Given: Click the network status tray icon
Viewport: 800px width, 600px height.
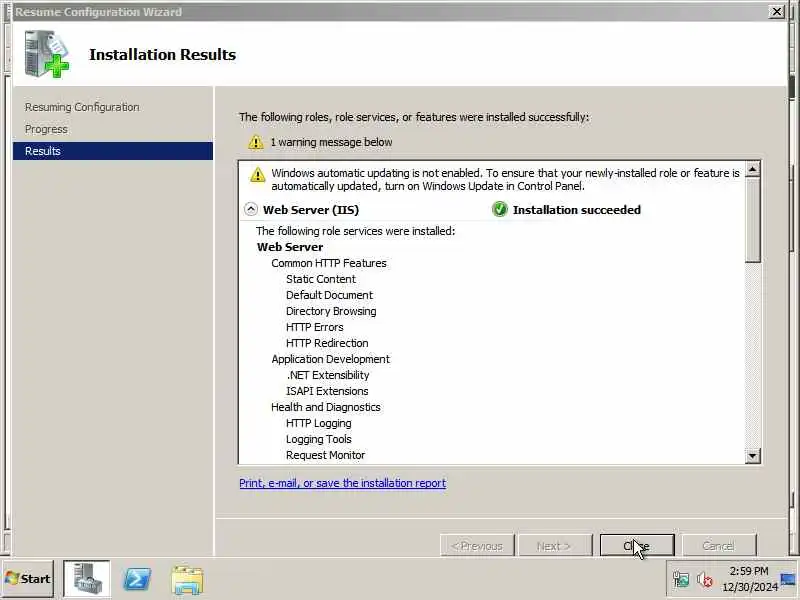Looking at the screenshot, I should [681, 579].
